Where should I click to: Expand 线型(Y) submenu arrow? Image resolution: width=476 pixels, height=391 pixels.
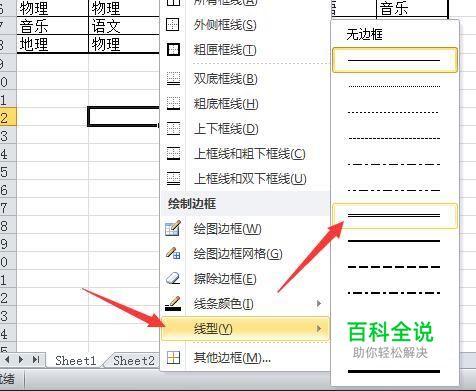pos(319,329)
